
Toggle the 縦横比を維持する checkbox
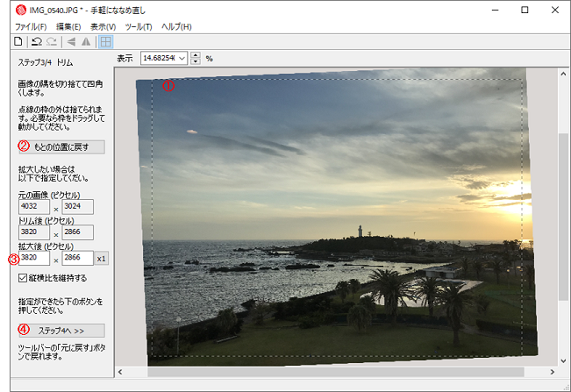(x=23, y=278)
